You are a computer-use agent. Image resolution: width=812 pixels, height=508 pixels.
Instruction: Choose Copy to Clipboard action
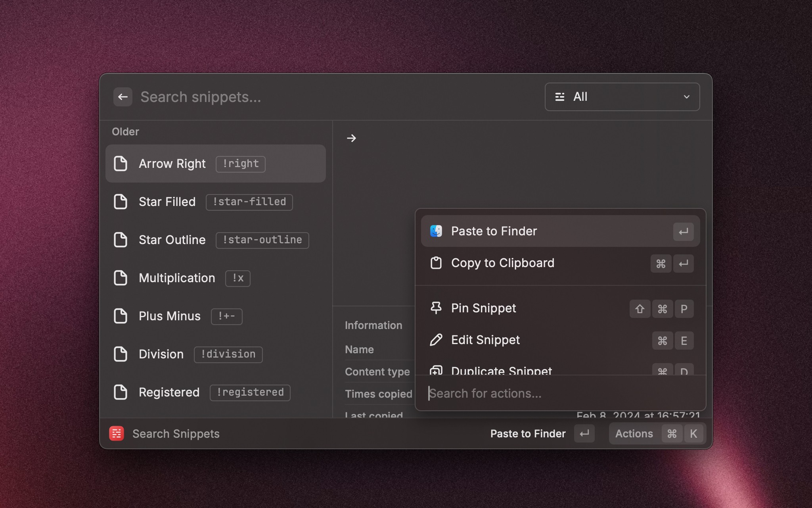560,263
